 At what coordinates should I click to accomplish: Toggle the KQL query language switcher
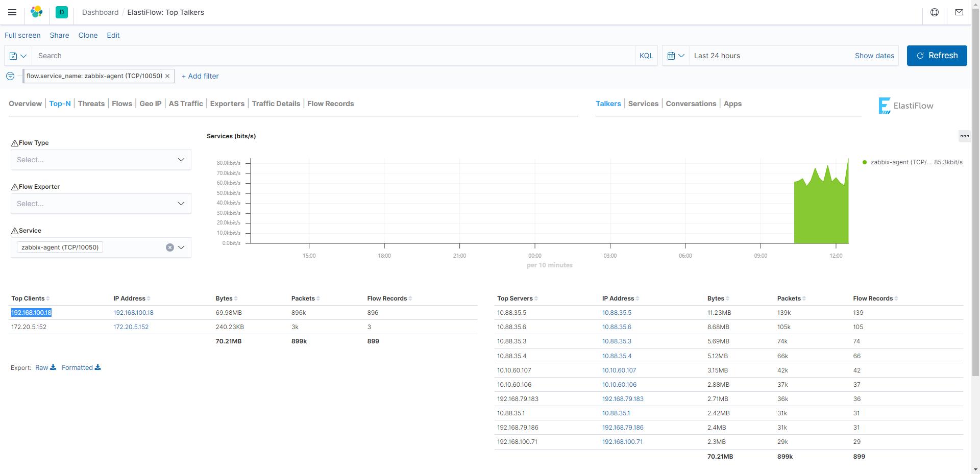[646, 56]
